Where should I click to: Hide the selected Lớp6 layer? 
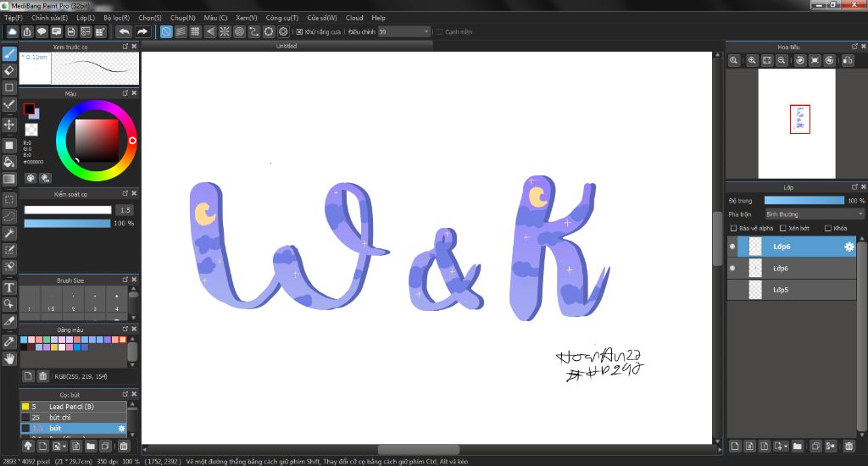pos(732,247)
